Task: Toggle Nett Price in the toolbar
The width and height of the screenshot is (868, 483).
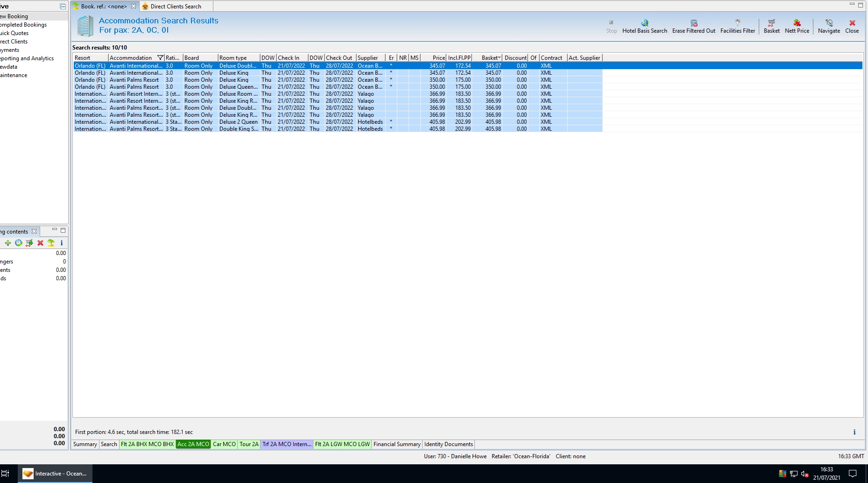Action: click(x=797, y=26)
